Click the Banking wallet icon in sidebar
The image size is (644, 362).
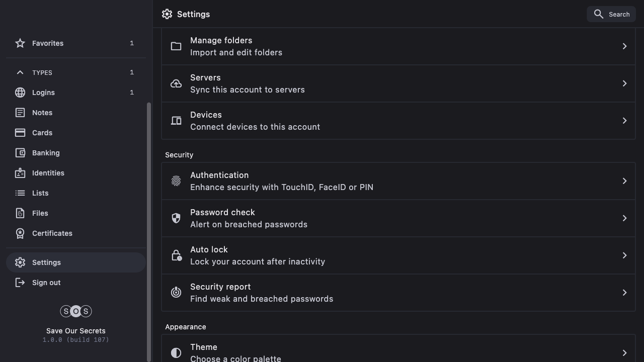click(20, 153)
